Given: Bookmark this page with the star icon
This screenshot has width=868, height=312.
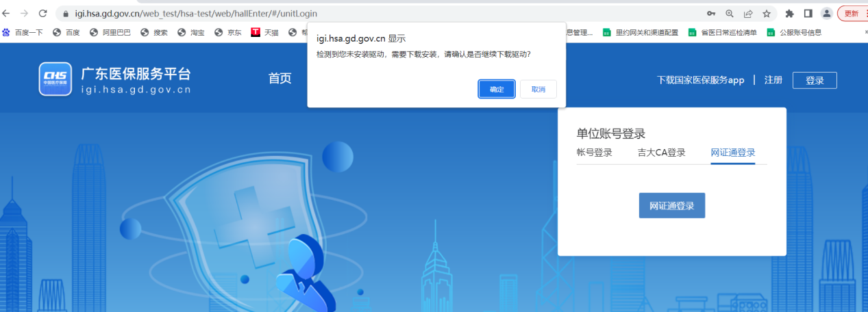Looking at the screenshot, I should [x=767, y=14].
